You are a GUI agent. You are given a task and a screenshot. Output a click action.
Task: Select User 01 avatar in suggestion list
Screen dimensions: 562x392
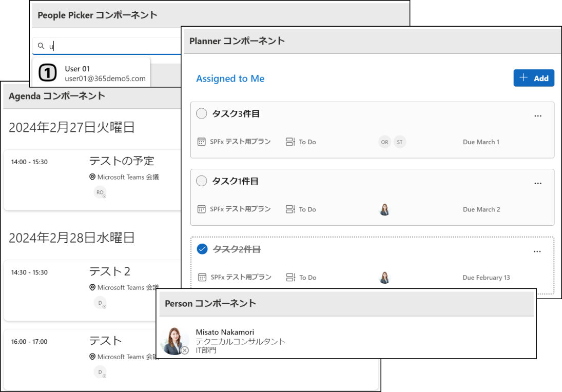pyautogui.click(x=48, y=73)
